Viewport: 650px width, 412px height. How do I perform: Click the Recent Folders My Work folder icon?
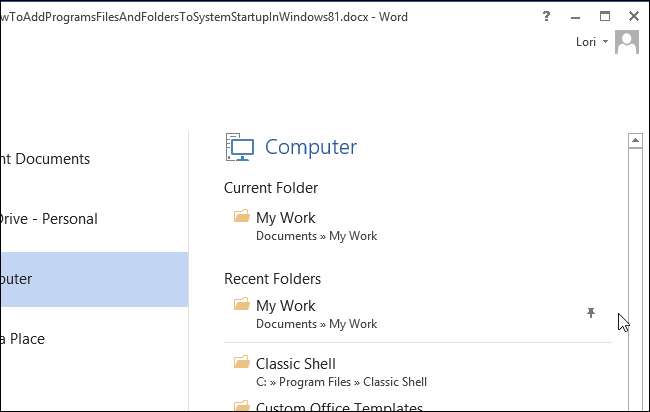pos(241,304)
